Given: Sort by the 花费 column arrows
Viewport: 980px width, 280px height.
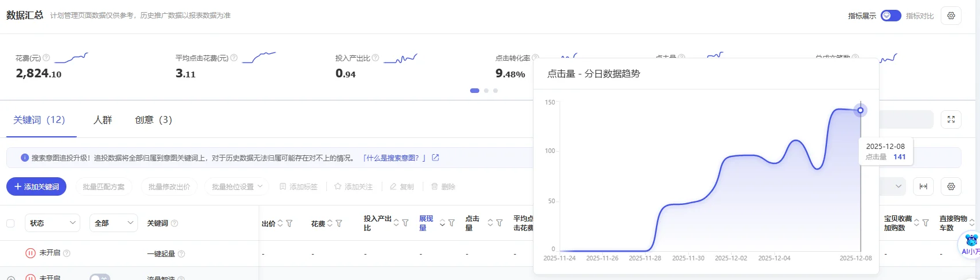Looking at the screenshot, I should [330, 223].
